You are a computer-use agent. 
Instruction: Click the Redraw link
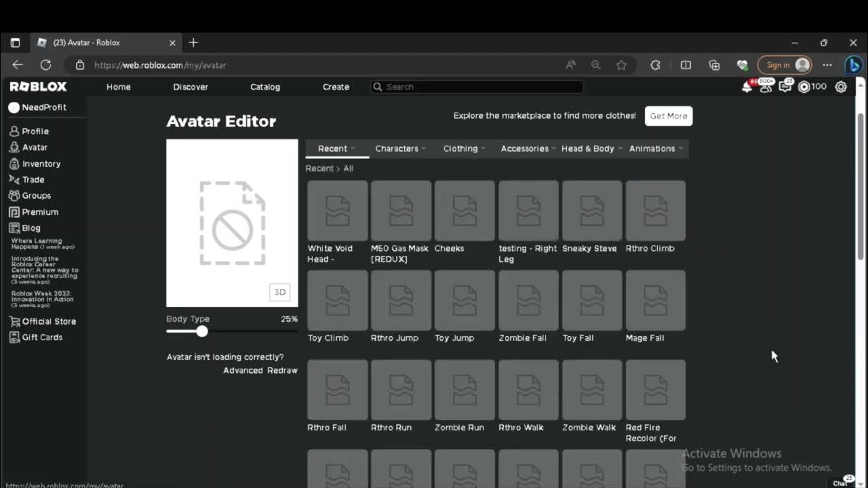pyautogui.click(x=282, y=370)
